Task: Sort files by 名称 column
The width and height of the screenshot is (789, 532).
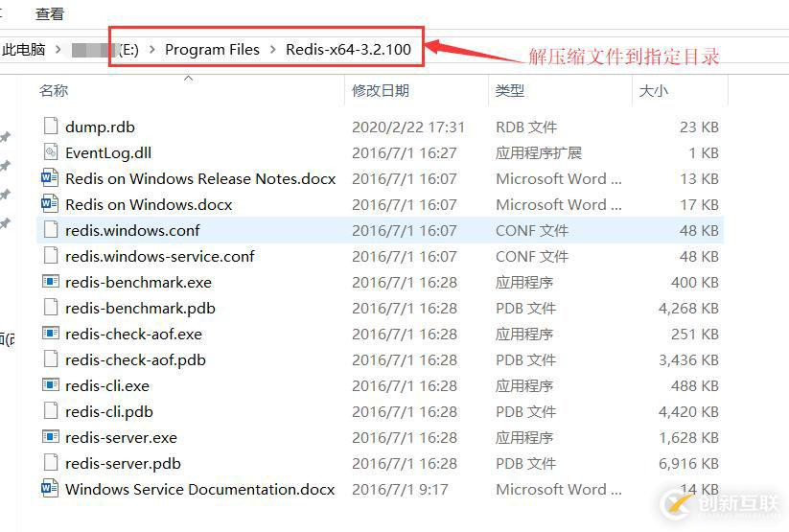Action: [x=54, y=91]
